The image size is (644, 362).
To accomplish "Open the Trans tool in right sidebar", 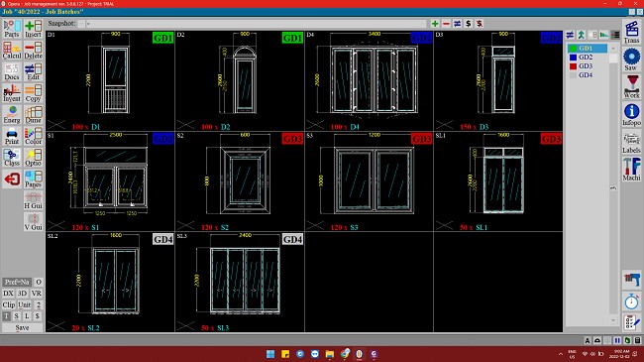I will pyautogui.click(x=631, y=33).
